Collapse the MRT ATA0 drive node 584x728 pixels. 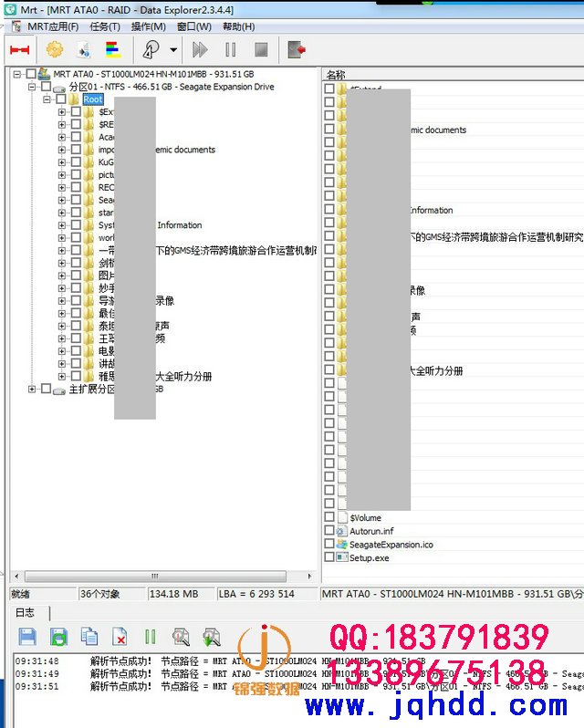tap(17, 74)
